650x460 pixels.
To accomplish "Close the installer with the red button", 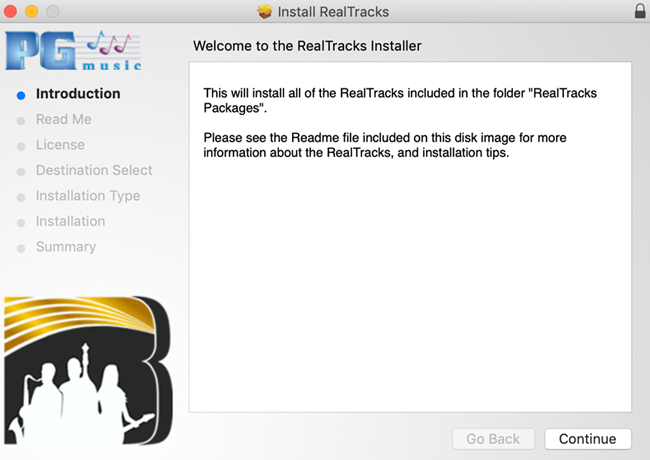I will tap(10, 11).
